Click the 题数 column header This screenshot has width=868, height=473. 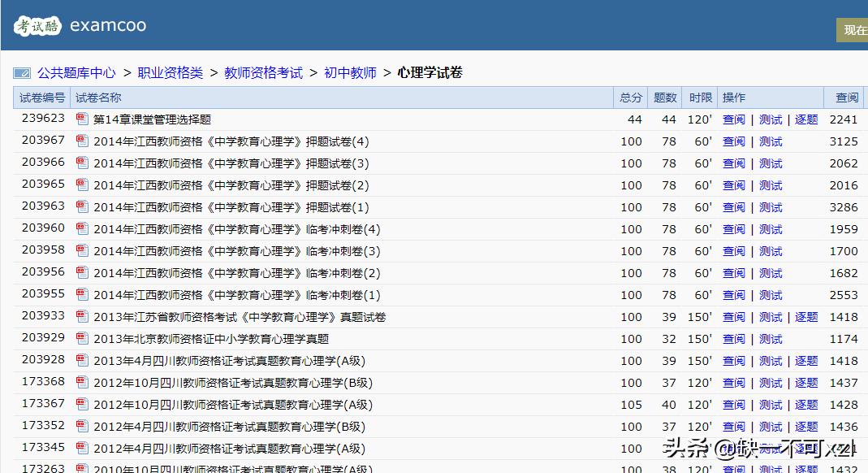tap(665, 98)
